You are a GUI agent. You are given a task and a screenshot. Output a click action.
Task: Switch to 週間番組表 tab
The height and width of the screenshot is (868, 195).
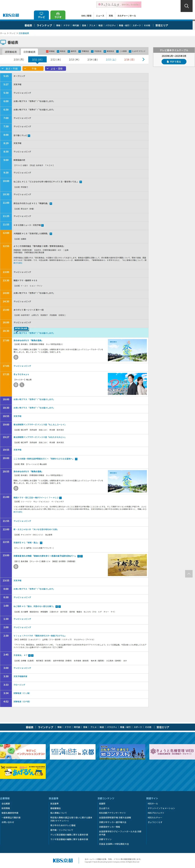tap(11, 52)
